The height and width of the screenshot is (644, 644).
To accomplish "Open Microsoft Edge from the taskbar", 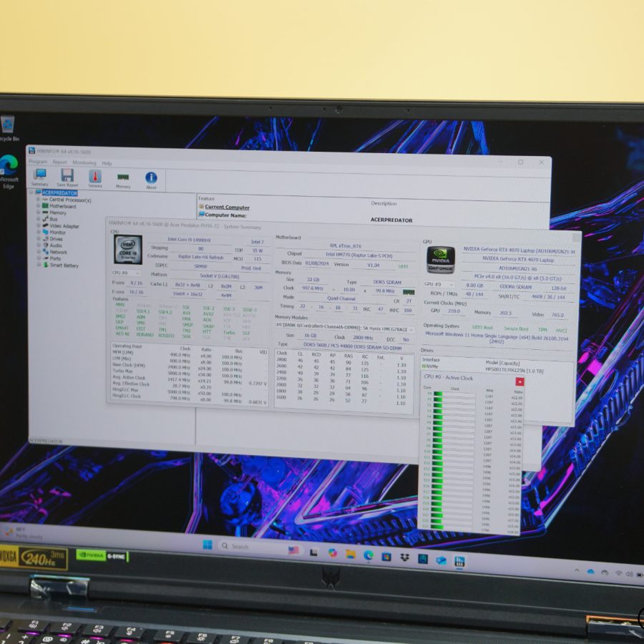I will pyautogui.click(x=369, y=555).
